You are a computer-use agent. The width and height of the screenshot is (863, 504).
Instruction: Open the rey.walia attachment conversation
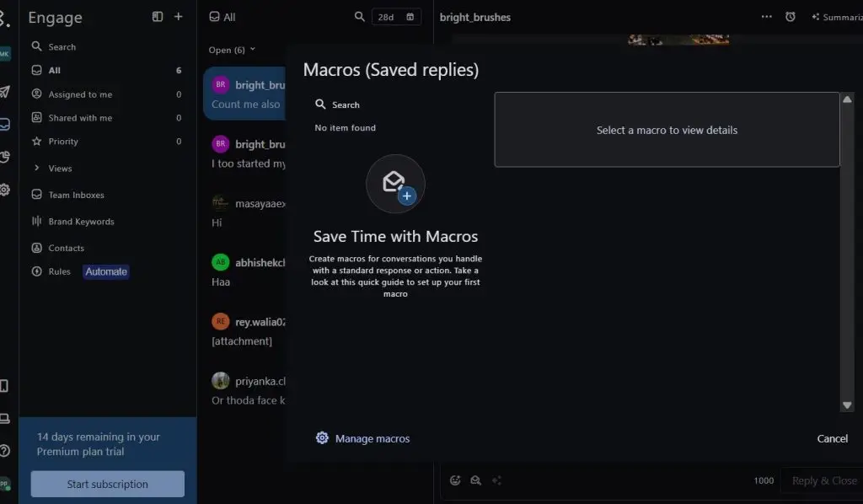click(x=244, y=331)
